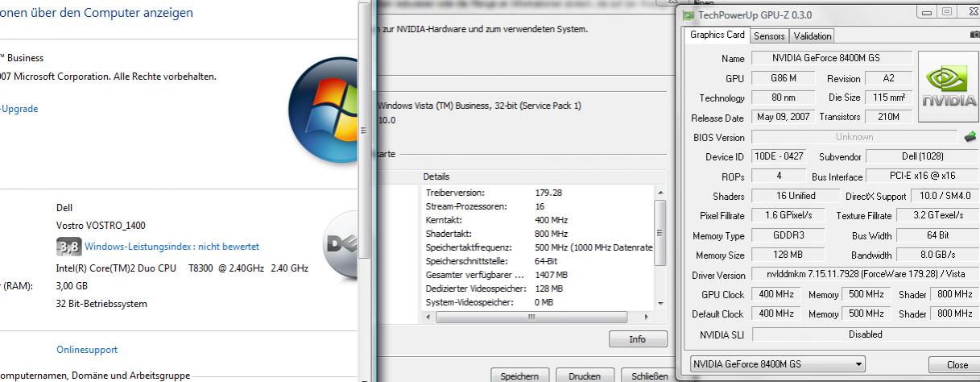Select the Stream-Prozessoren row
Viewport: 980px width, 382px height.
537,206
